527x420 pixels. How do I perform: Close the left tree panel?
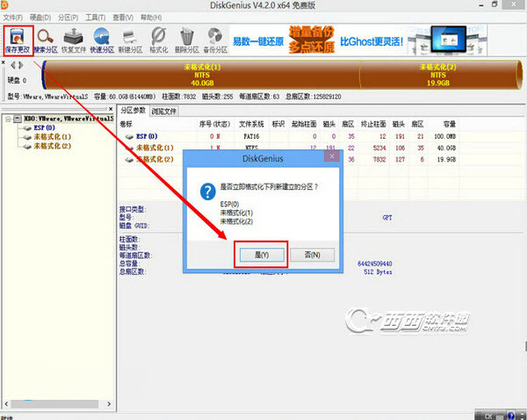pyautogui.click(x=111, y=109)
